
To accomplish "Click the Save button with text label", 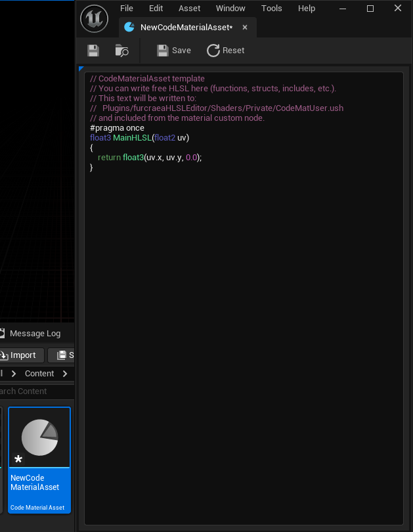I will coord(174,51).
